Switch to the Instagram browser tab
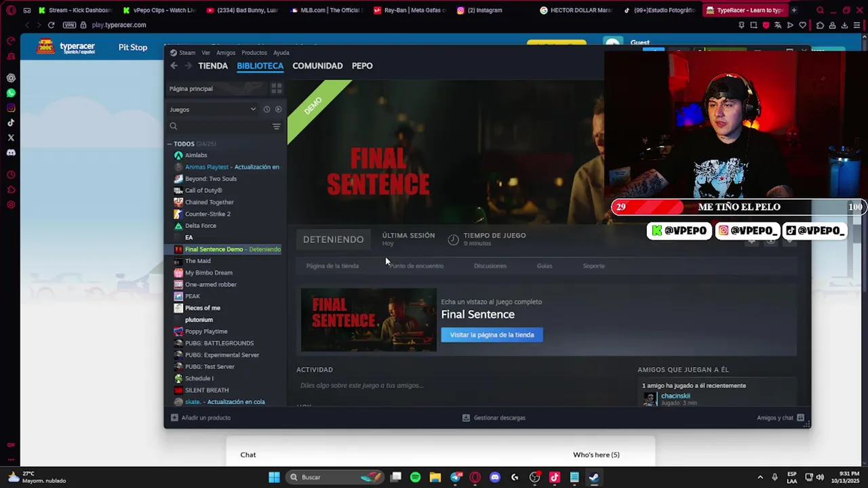Screen dimensions: 868x488 [x=484, y=10]
